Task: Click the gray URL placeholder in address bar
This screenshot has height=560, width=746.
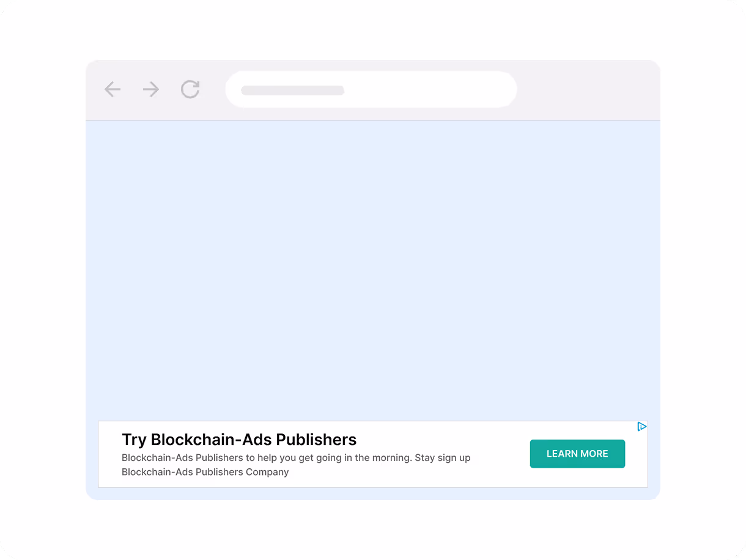Action: [293, 90]
